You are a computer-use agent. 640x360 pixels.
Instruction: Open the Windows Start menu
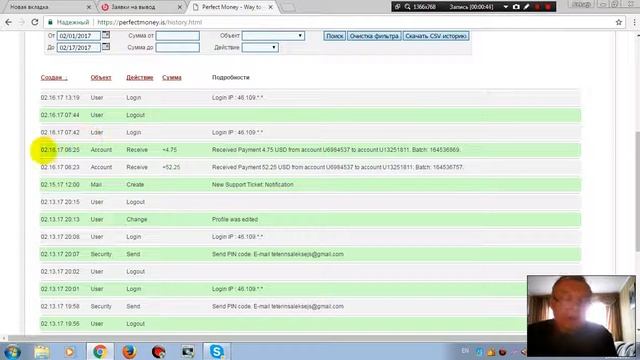[x=12, y=351]
